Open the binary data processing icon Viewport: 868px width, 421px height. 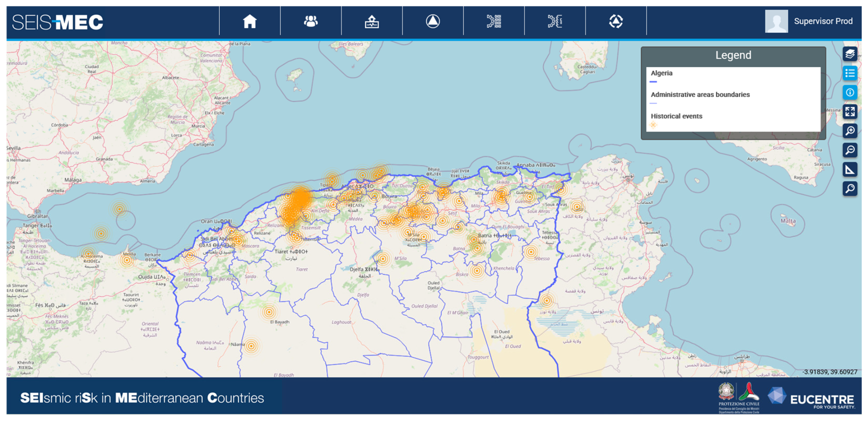click(x=494, y=22)
